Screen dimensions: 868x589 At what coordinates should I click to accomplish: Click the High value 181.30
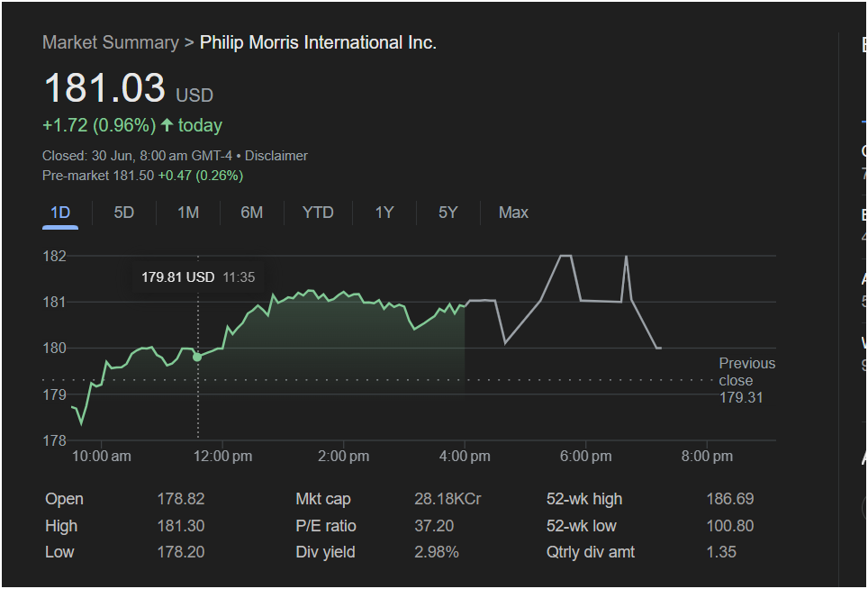click(181, 526)
